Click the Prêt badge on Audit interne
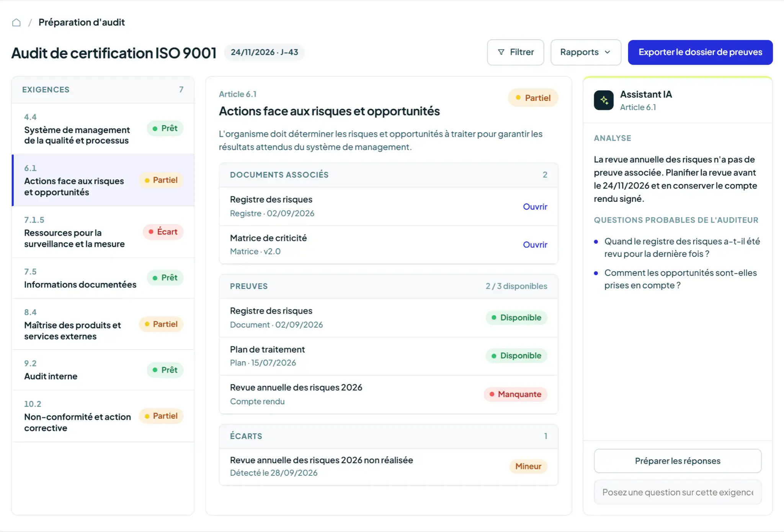This screenshot has width=784, height=532. pyautogui.click(x=165, y=370)
